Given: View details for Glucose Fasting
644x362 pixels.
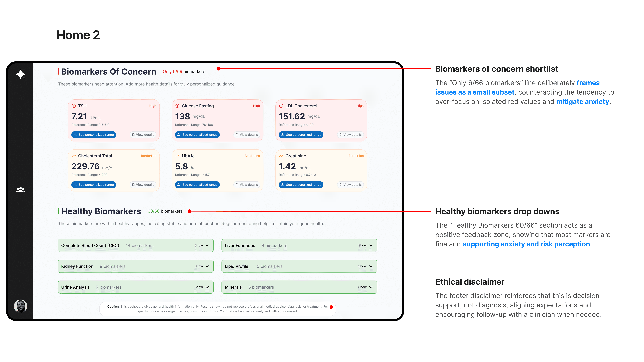Looking at the screenshot, I should [247, 135].
